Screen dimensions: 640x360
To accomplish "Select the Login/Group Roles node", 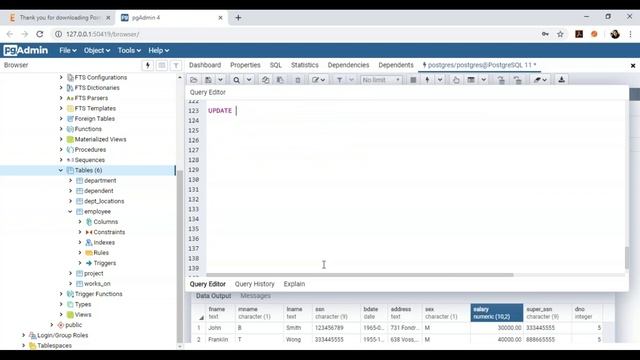I will pos(62,335).
